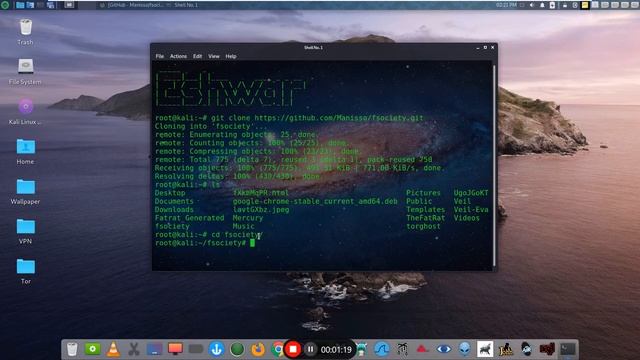The width and height of the screenshot is (640, 360).
Task: Open the applications menu in top panel
Action: (5, 5)
